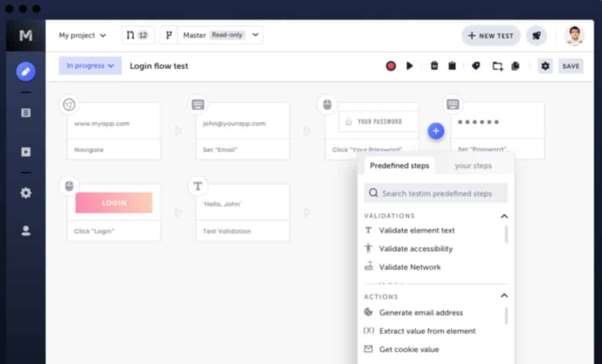Image resolution: width=602 pixels, height=364 pixels.
Task: Click arrow connector after Click Login step
Action: [178, 212]
